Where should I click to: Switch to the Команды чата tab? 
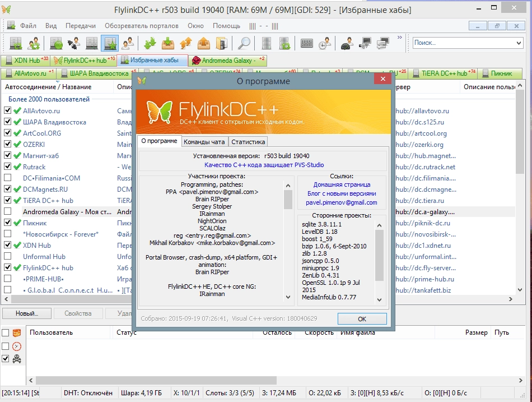(204, 142)
